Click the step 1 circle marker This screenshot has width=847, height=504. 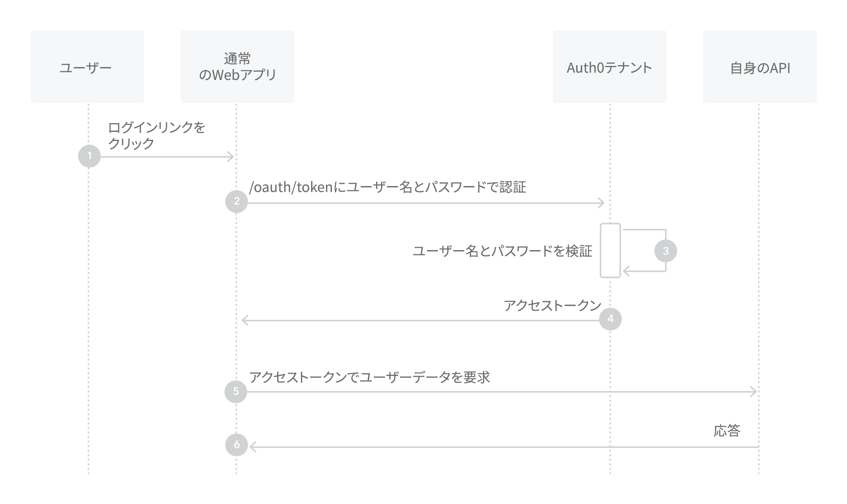tap(89, 156)
